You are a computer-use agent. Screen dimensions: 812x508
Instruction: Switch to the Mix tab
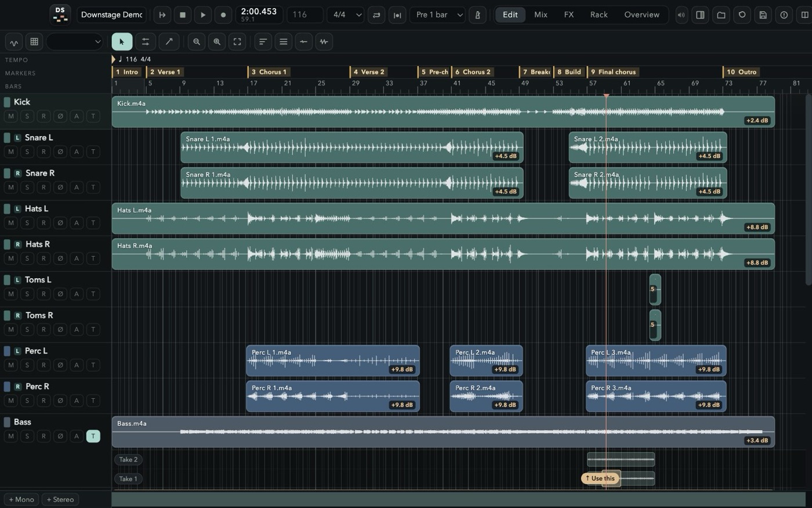tap(541, 15)
